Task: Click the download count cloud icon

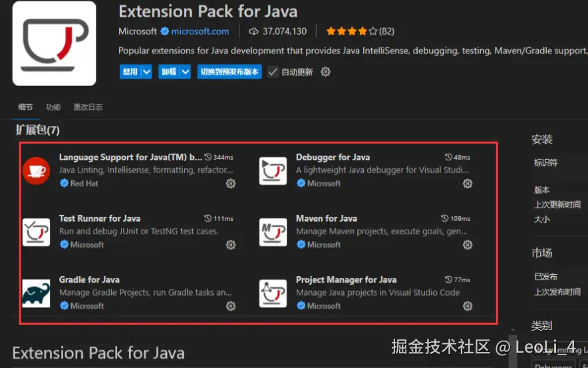Action: pos(253,31)
